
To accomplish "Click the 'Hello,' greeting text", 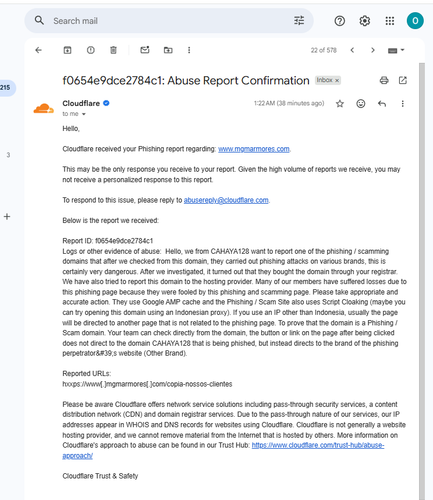I will (x=71, y=129).
